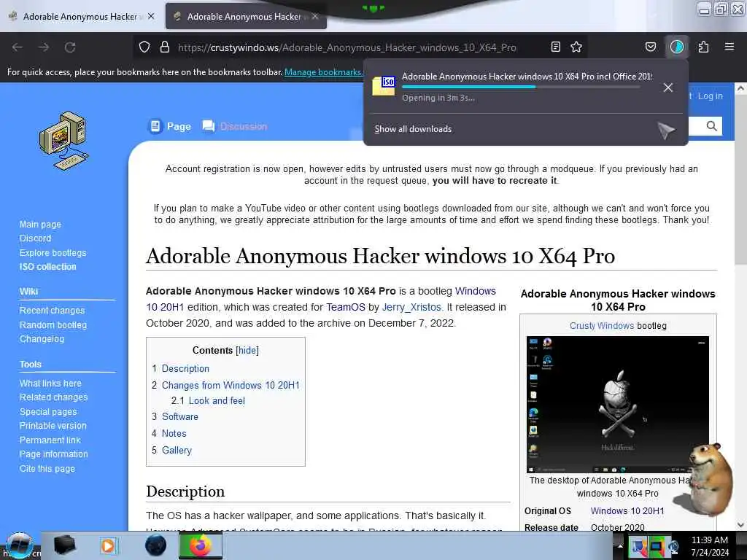The width and height of the screenshot is (747, 560).
Task: Open Windows 10 20H1 infobox link
Action: pos(627,511)
